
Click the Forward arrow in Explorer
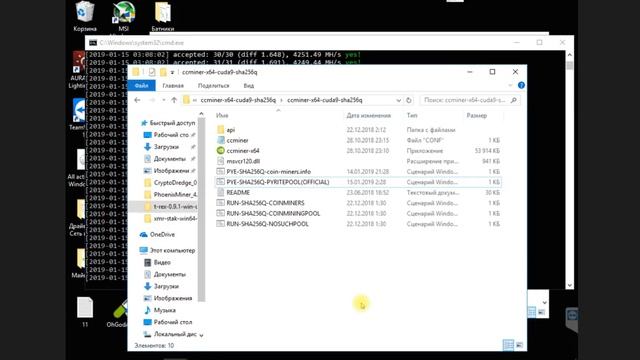(x=152, y=100)
